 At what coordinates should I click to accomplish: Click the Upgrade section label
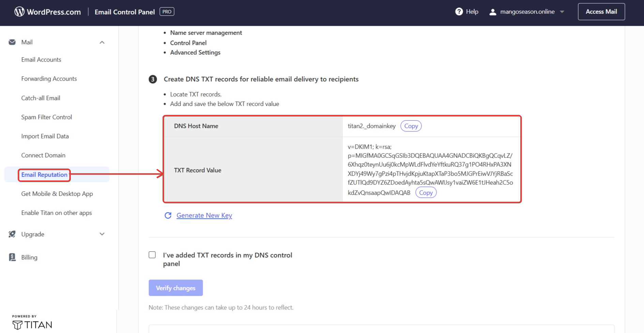pyautogui.click(x=33, y=234)
